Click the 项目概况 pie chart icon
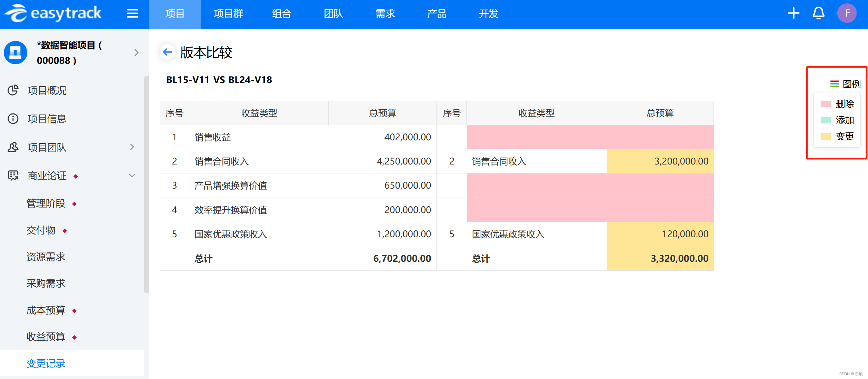Viewport: 868px width, 379px height. pyautogui.click(x=13, y=90)
